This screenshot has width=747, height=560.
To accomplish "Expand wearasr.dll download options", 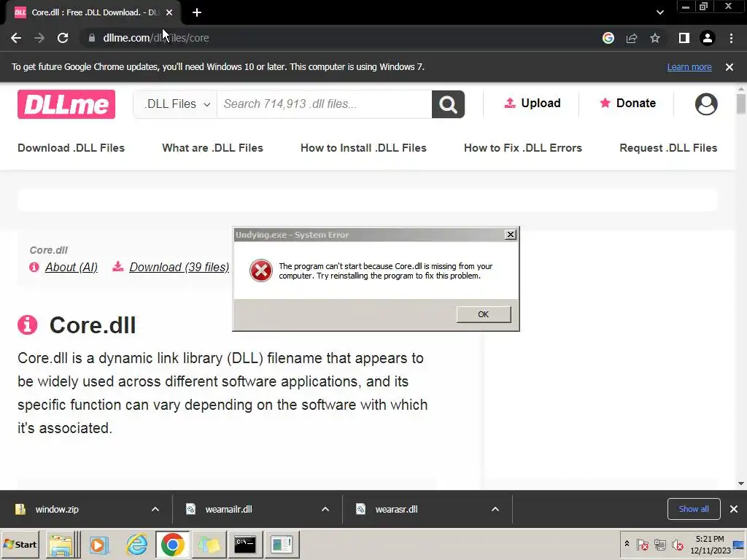I will point(495,509).
